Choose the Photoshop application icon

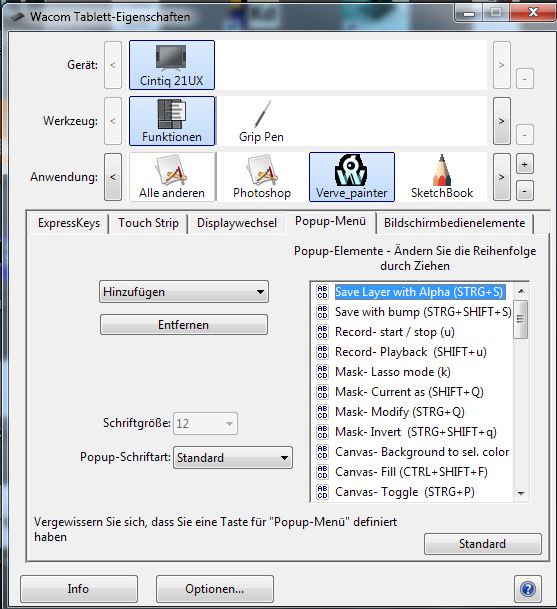pos(262,177)
